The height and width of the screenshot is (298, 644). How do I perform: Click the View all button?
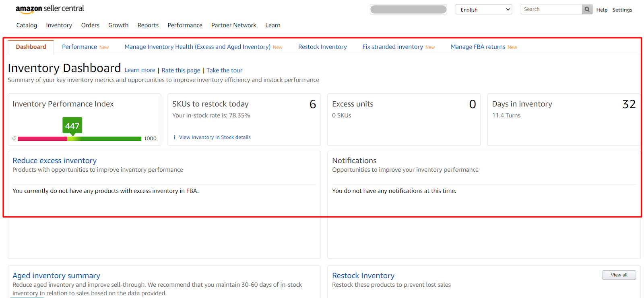[619, 275]
